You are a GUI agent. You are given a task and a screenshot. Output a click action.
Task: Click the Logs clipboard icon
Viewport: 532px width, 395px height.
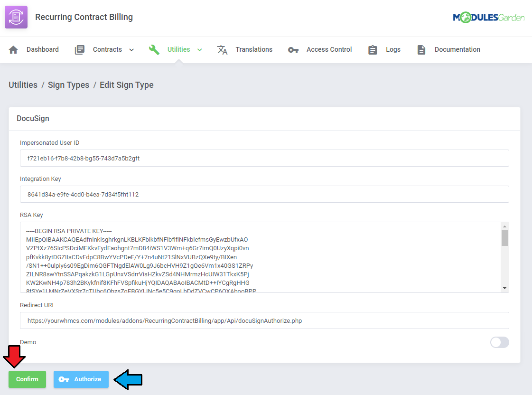[373, 50]
